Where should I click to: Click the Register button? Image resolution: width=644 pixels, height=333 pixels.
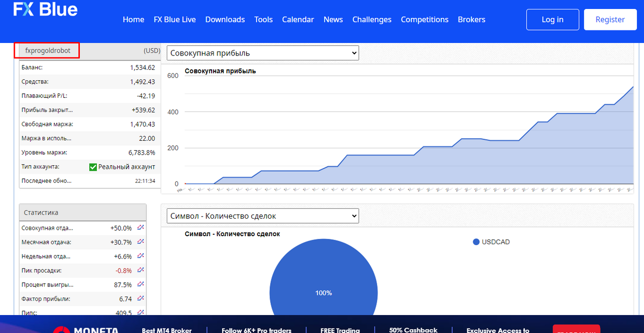pos(610,19)
